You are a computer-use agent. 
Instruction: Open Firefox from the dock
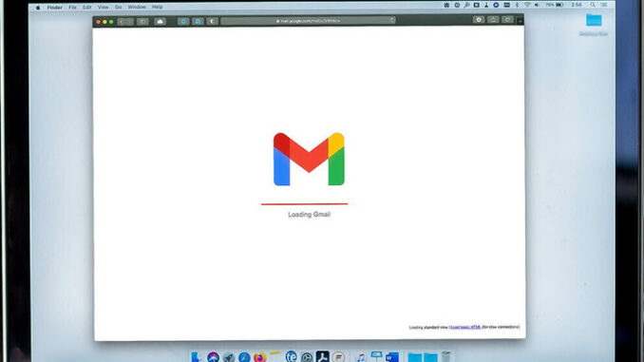point(259,357)
